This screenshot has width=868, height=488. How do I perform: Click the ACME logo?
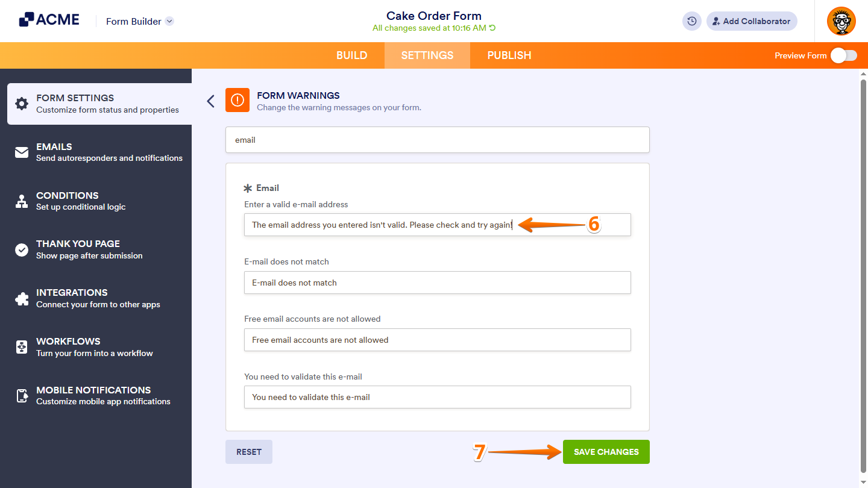click(48, 19)
